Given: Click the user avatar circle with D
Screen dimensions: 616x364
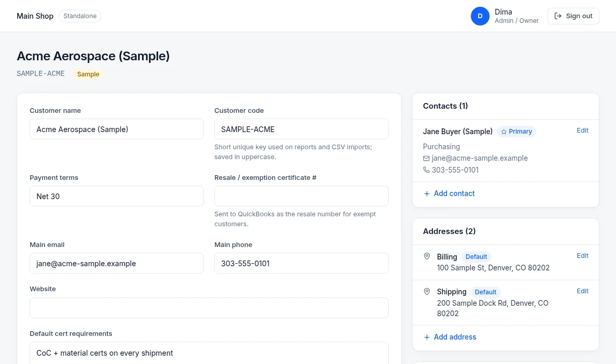Looking at the screenshot, I should (480, 16).
